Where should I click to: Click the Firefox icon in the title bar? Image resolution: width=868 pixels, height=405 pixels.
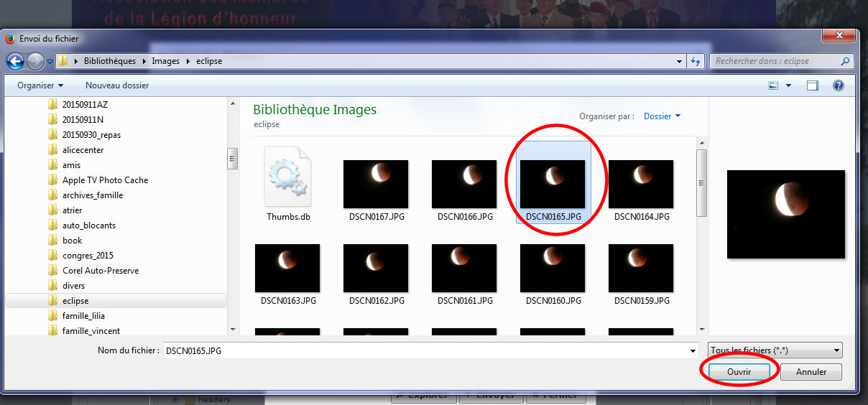coord(11,38)
